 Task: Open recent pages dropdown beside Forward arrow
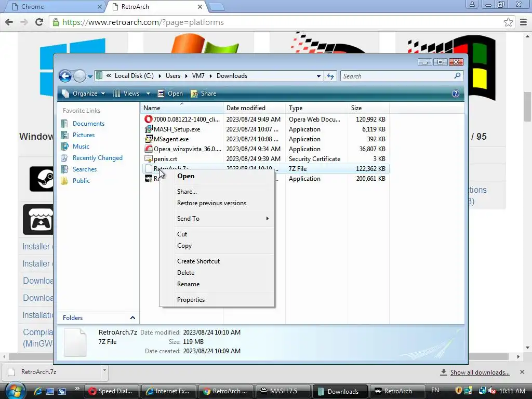pos(90,76)
